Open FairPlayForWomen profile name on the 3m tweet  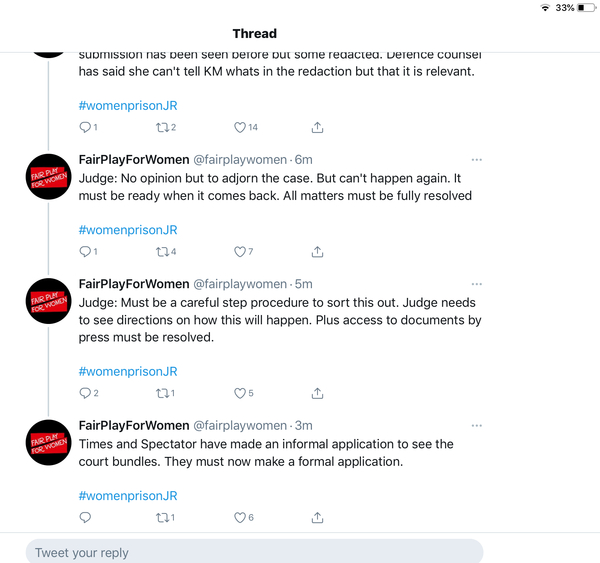click(x=133, y=426)
